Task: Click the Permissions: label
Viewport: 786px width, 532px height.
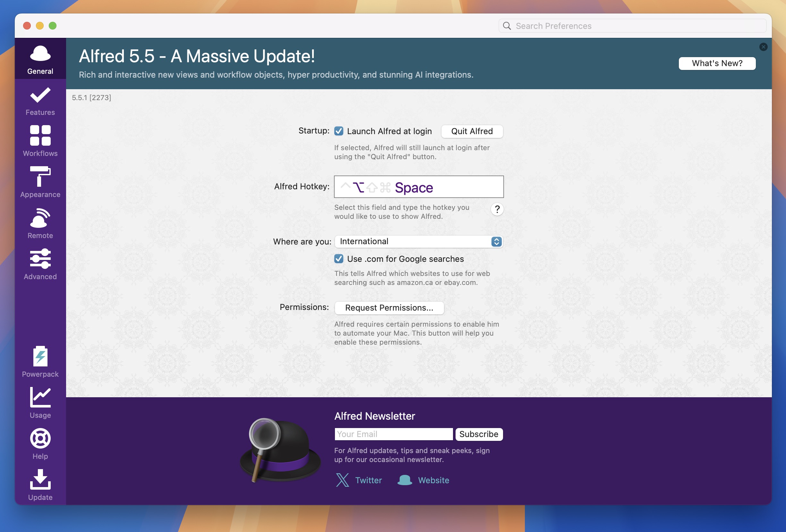Action: pyautogui.click(x=304, y=307)
